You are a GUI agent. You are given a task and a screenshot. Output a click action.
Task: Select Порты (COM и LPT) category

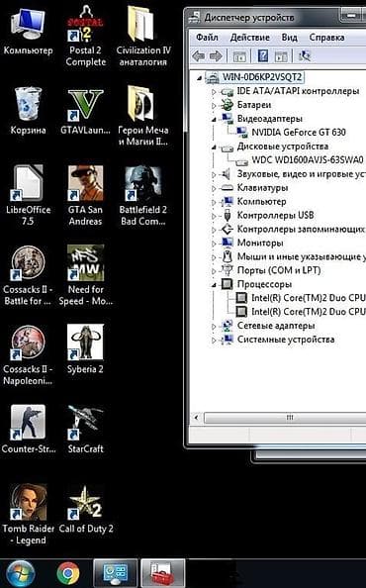pos(279,270)
